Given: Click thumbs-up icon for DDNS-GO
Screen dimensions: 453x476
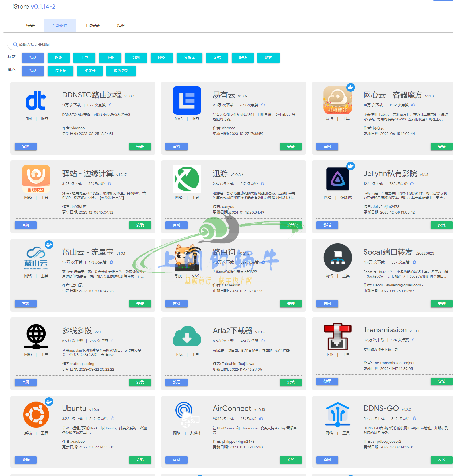Looking at the screenshot, I should click(414, 418).
